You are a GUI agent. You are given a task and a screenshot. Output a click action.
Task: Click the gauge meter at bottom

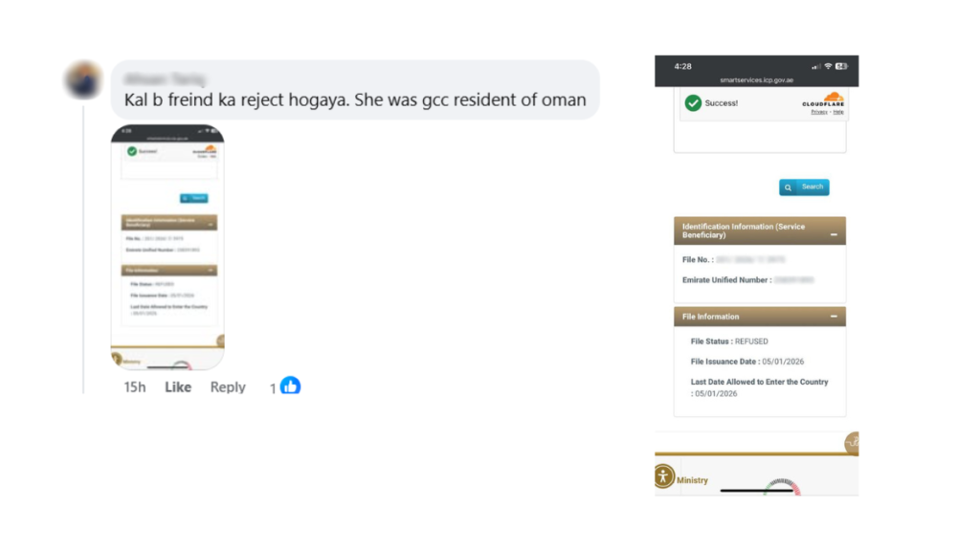[781, 488]
